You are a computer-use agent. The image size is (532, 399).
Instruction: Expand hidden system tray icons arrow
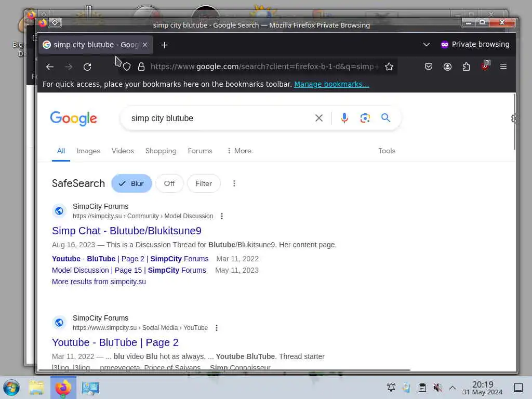pyautogui.click(x=453, y=388)
